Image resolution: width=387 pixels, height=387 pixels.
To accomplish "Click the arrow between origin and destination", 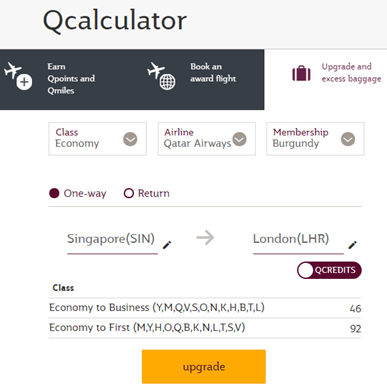I will click(205, 238).
